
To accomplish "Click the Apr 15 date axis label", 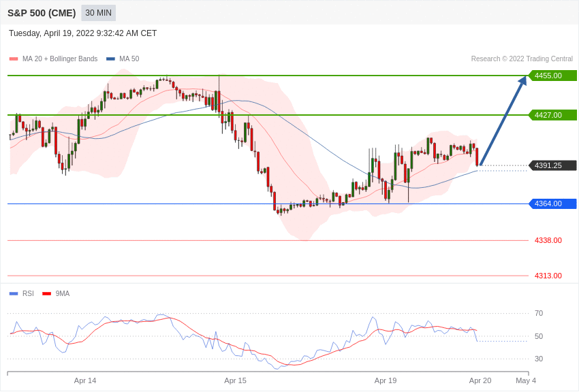I will tap(235, 380).
